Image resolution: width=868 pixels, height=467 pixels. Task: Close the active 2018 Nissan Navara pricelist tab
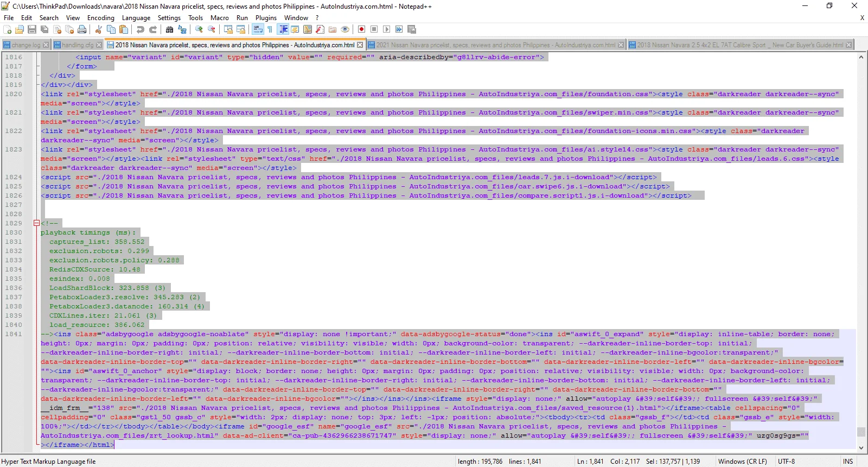tap(360, 45)
